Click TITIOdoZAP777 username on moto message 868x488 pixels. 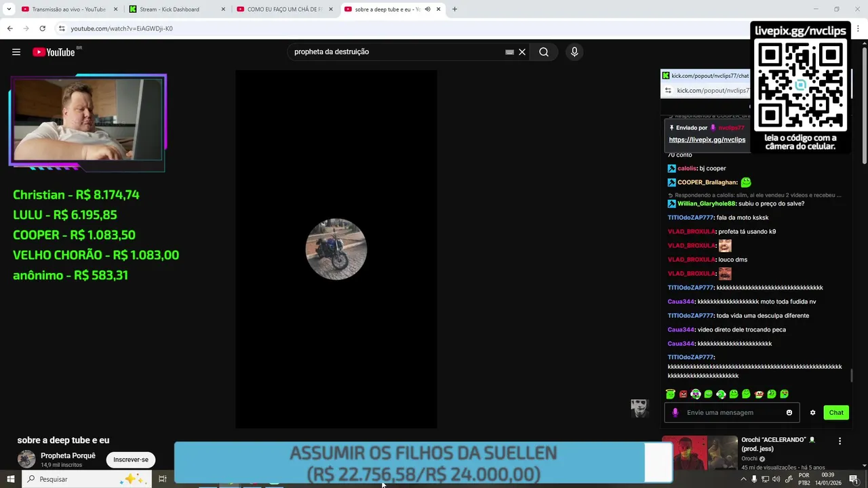tap(690, 218)
